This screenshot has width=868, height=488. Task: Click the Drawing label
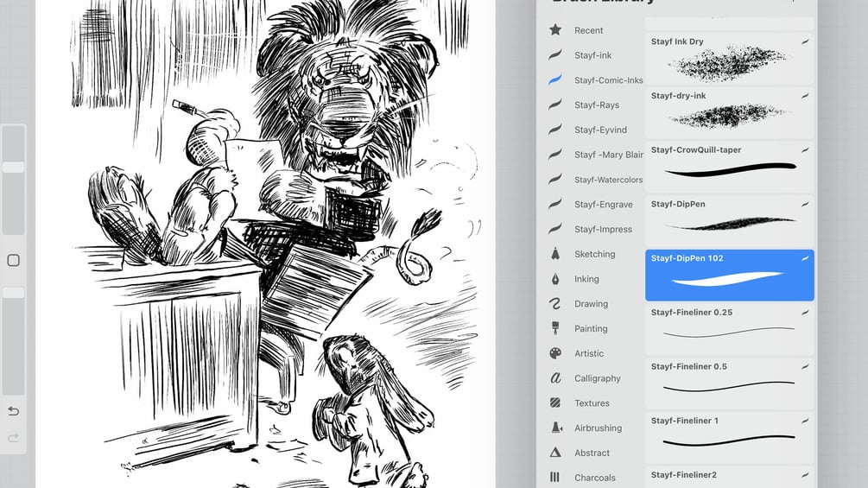tap(591, 304)
